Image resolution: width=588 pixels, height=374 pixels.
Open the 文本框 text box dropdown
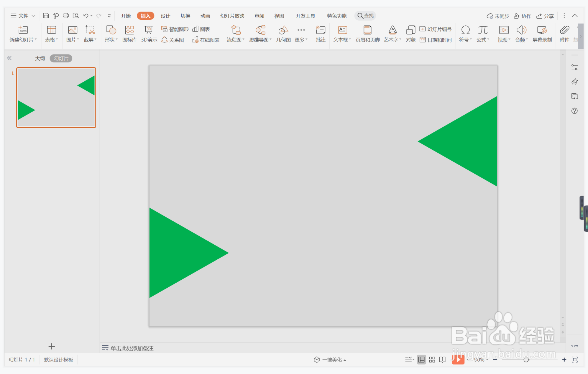tap(342, 39)
